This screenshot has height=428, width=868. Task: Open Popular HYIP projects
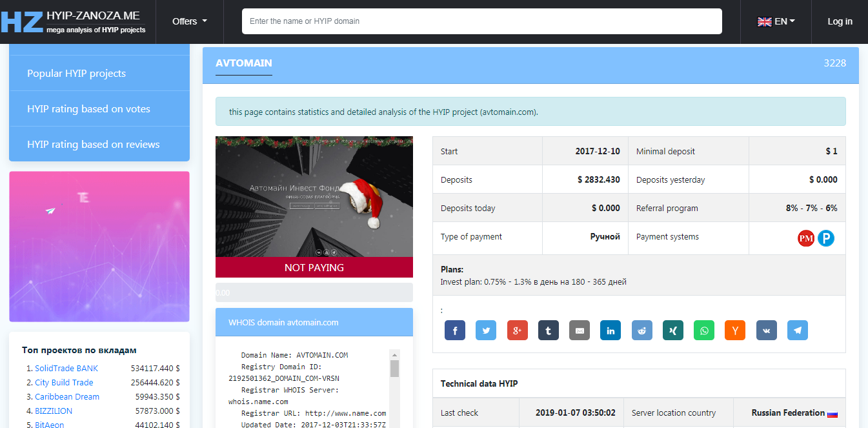[99, 73]
